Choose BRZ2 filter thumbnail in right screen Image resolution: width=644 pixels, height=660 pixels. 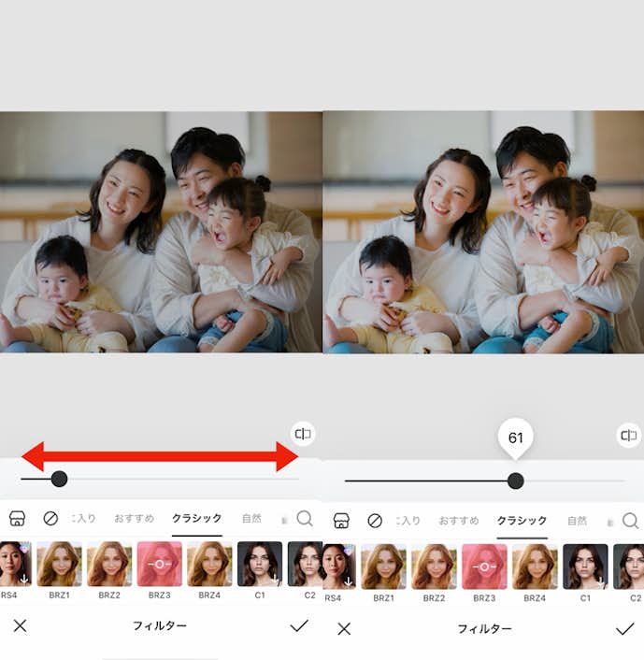click(x=434, y=567)
